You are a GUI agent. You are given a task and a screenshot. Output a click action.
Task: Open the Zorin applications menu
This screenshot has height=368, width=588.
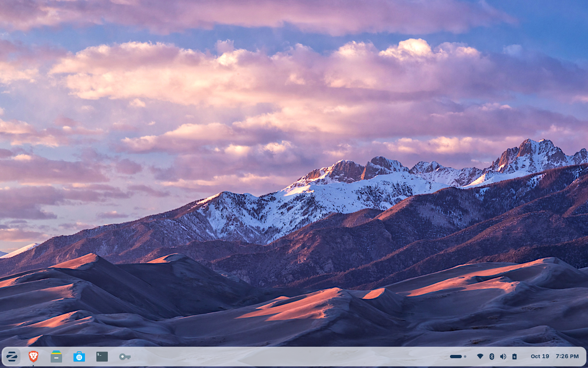(12, 356)
